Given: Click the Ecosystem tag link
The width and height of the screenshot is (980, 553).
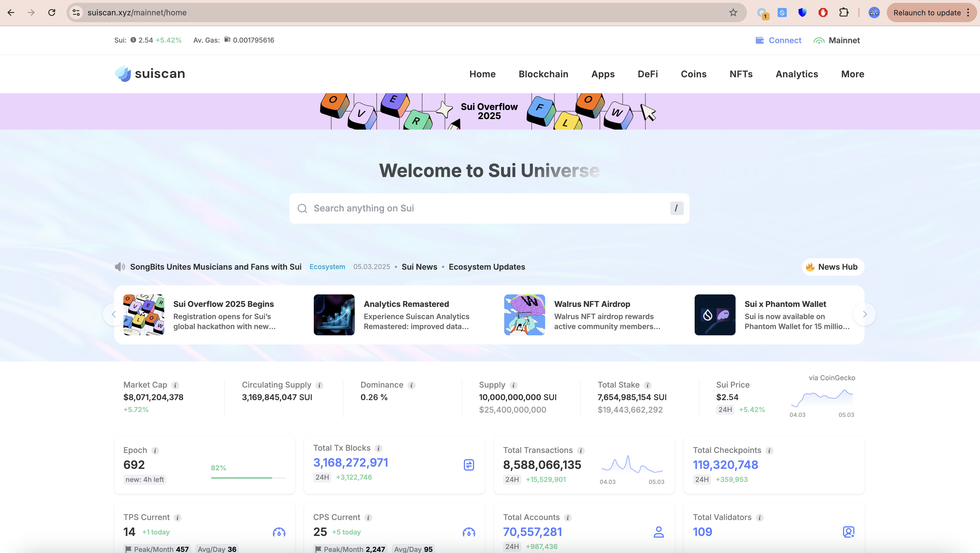Looking at the screenshot, I should (x=327, y=267).
